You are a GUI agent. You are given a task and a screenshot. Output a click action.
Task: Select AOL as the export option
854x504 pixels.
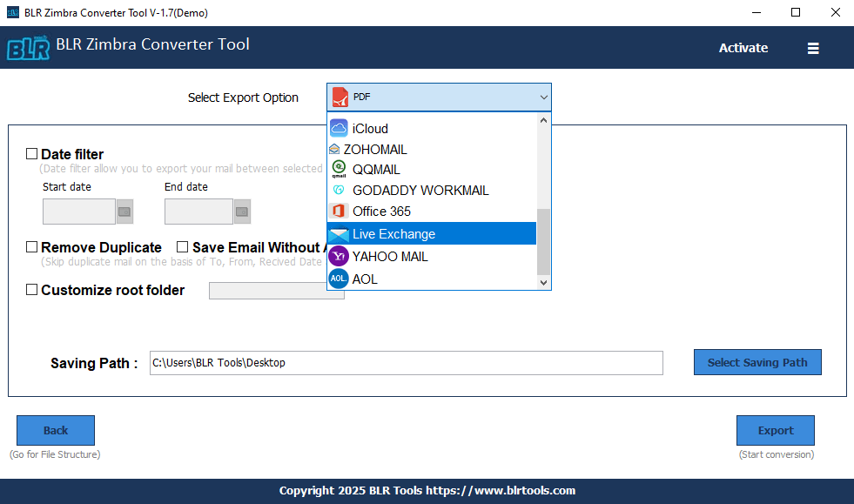coord(364,279)
